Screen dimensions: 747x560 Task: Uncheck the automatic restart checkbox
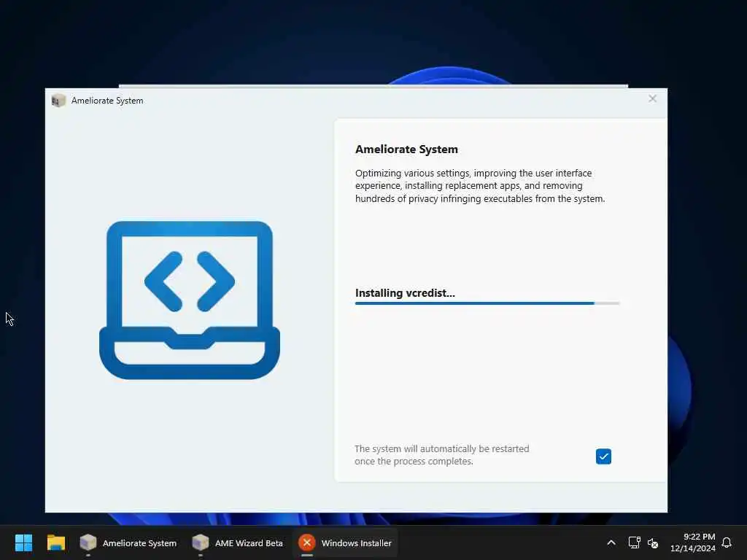tap(603, 456)
